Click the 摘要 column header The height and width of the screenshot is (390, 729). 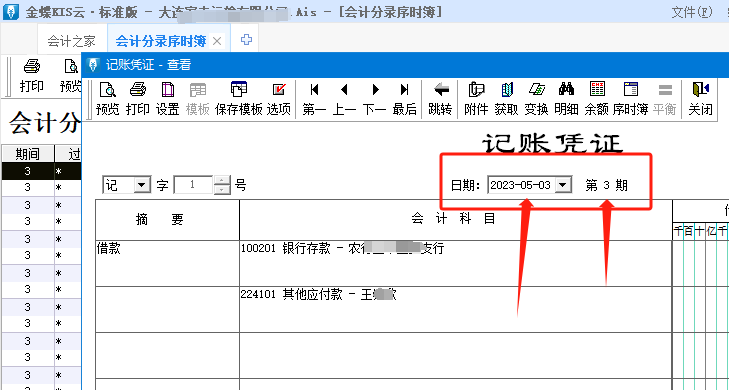pos(167,220)
